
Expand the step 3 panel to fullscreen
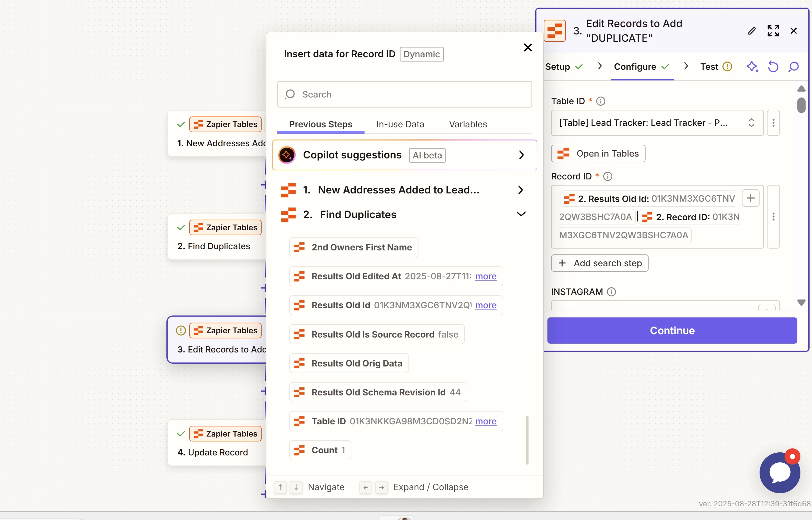[x=773, y=31]
